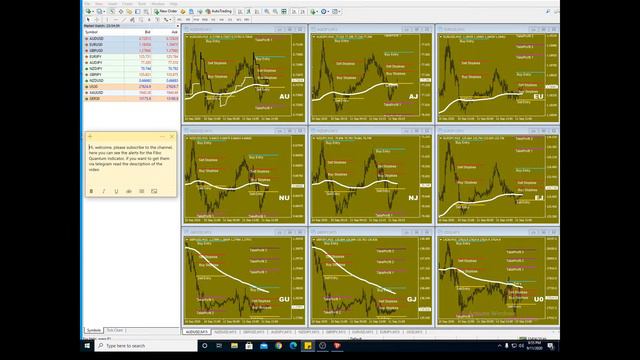The height and width of the screenshot is (360, 640).
Task: Open the GBPUSD,M15 chart tab
Action: pyautogui.click(x=253, y=332)
